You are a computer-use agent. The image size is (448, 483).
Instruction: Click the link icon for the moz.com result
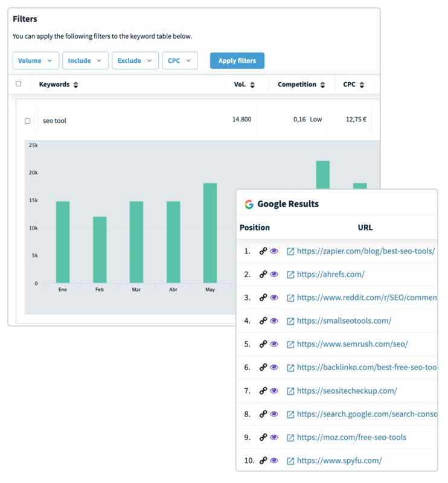[263, 437]
